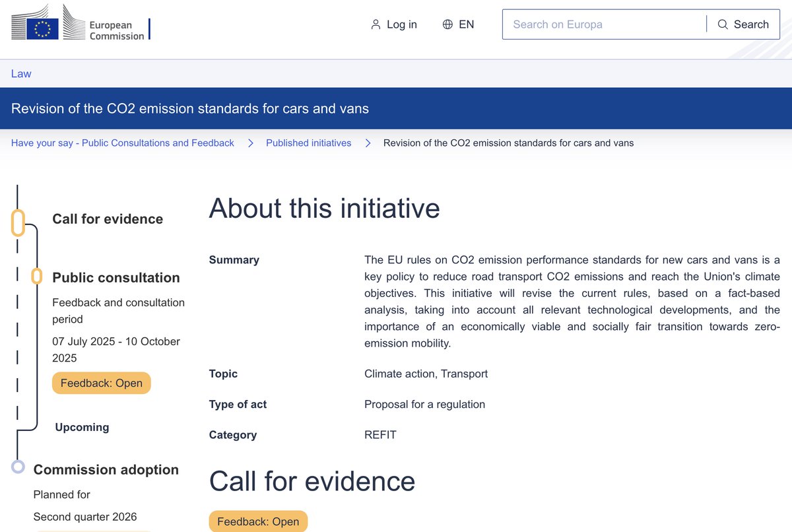Click the Log in user icon
792x532 pixels.
(x=376, y=24)
